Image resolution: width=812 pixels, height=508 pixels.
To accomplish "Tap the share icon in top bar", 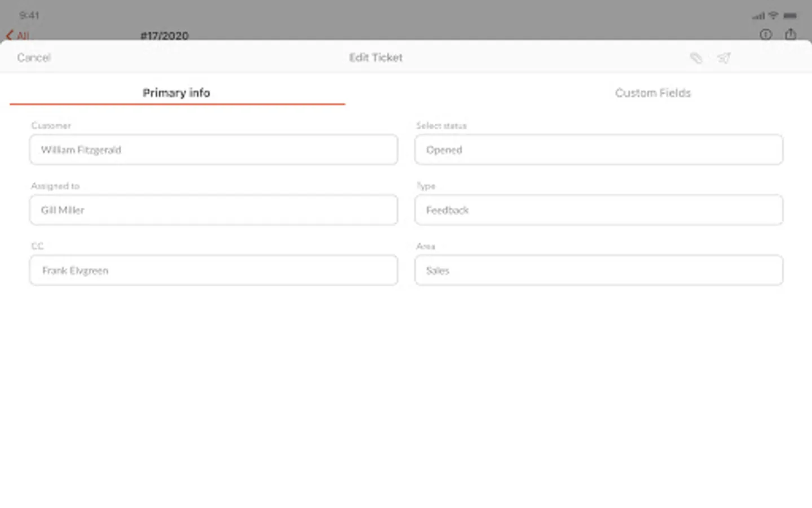I will point(791,34).
